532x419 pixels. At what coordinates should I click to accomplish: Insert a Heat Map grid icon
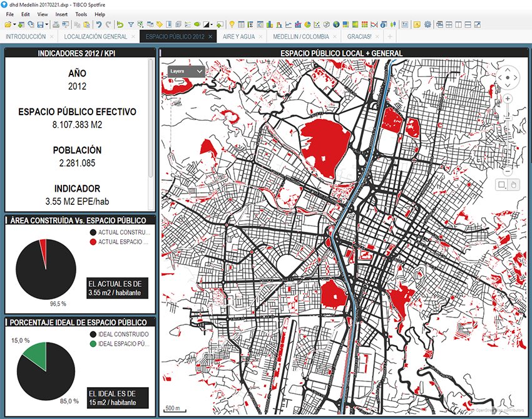364,24
